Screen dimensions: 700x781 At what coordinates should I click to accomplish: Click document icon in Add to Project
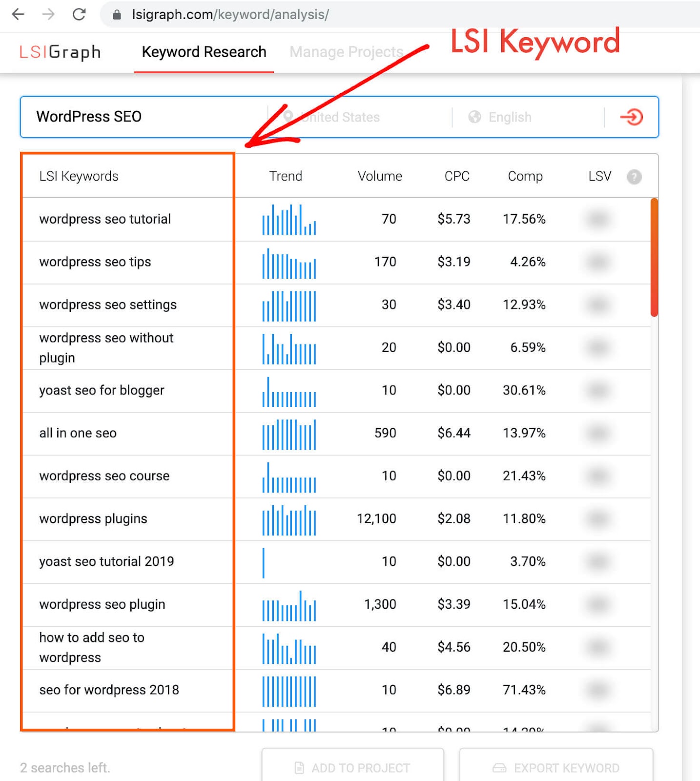tap(299, 768)
